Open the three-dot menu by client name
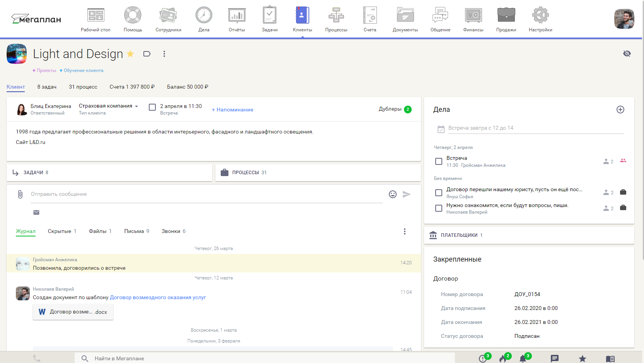Viewport: 644px width, 363px height. tap(164, 54)
